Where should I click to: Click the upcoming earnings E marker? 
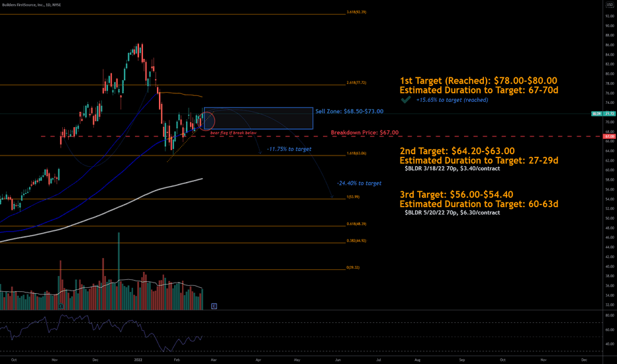point(214,306)
